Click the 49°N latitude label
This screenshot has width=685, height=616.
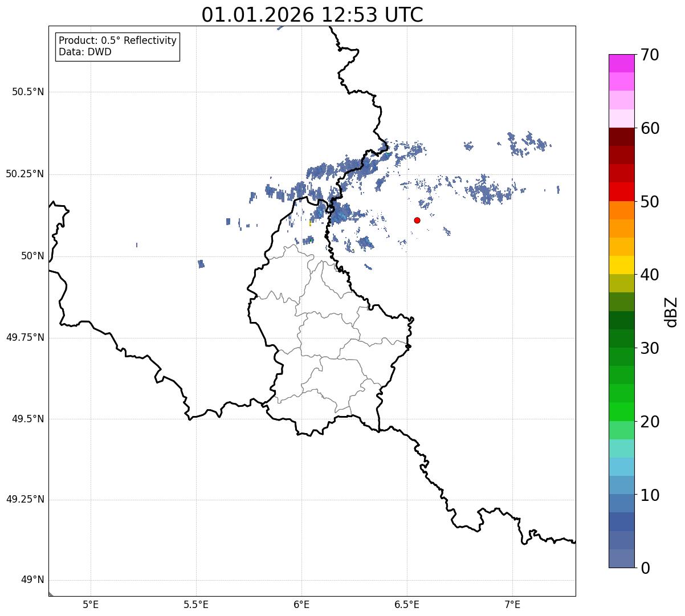click(x=32, y=580)
